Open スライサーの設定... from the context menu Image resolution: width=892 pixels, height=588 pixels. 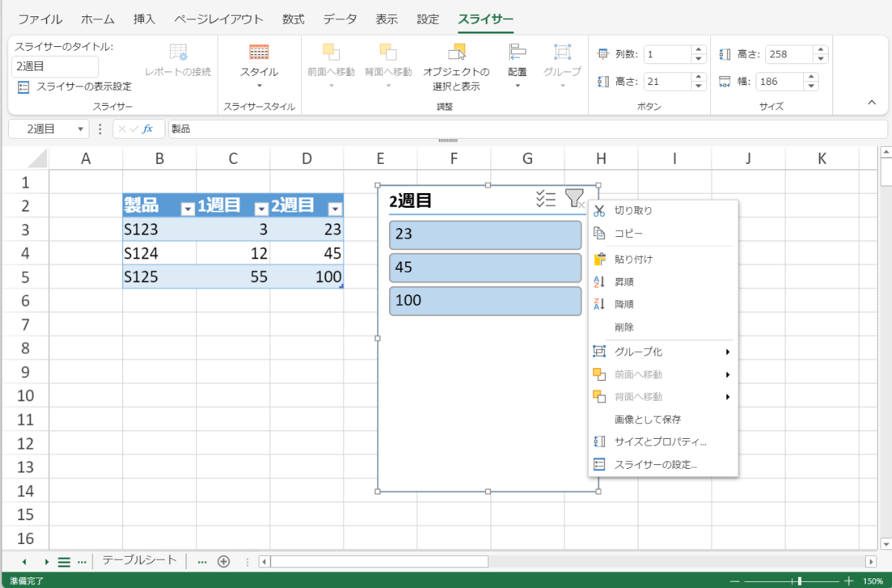(655, 464)
